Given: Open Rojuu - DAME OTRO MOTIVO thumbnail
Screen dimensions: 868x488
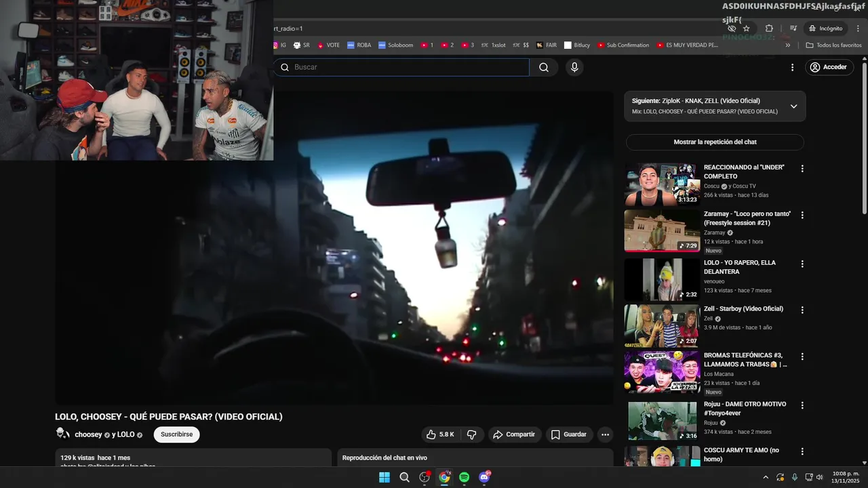Looking at the screenshot, I should coord(662,421).
